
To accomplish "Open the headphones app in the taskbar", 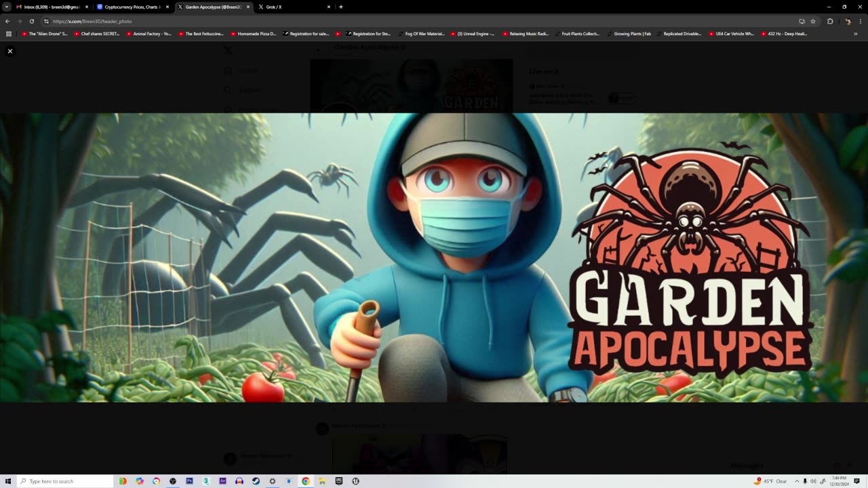I will coord(239,481).
